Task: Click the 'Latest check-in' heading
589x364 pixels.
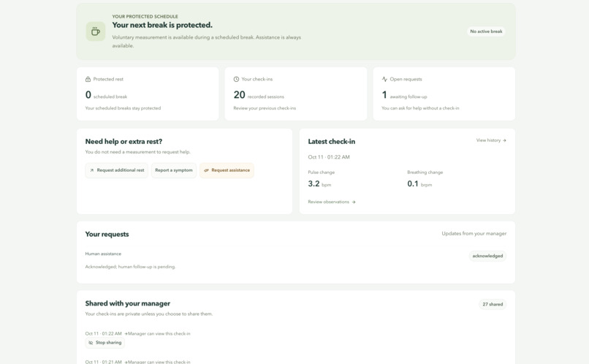Action: (x=331, y=142)
